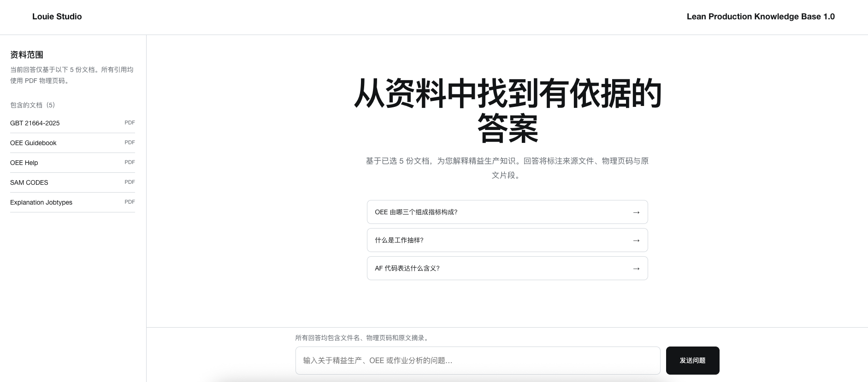Viewport: 868px width, 382px height.
Task: Select the OEE Help document
Action: [x=72, y=163]
